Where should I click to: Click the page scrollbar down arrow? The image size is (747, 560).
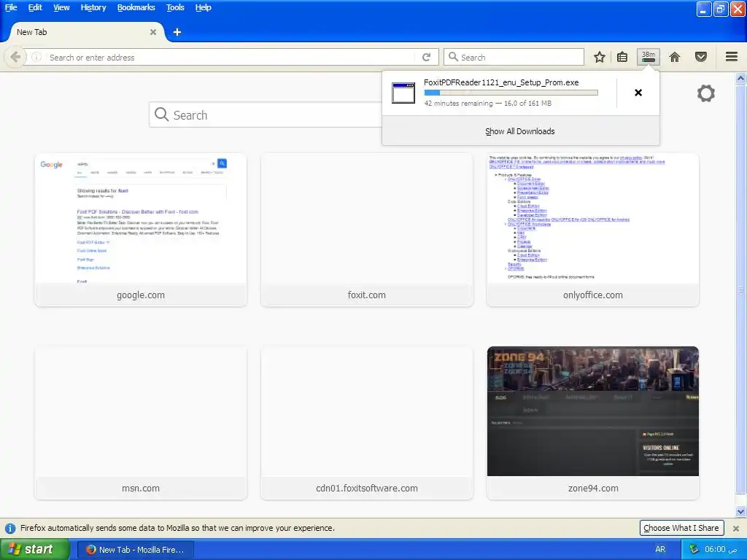[x=741, y=512]
